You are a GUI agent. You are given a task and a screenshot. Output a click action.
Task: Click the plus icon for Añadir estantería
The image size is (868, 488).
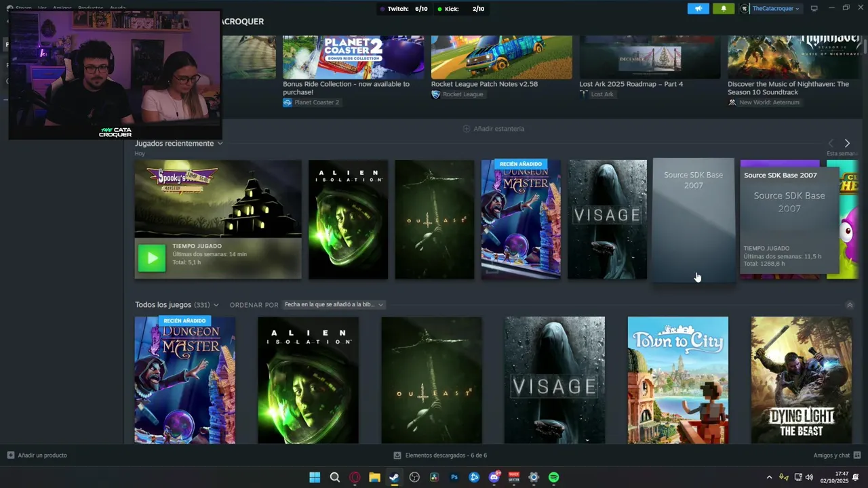(x=466, y=129)
